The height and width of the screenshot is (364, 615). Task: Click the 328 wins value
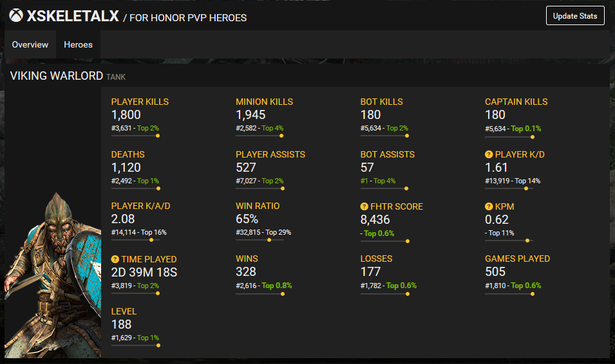(x=246, y=272)
